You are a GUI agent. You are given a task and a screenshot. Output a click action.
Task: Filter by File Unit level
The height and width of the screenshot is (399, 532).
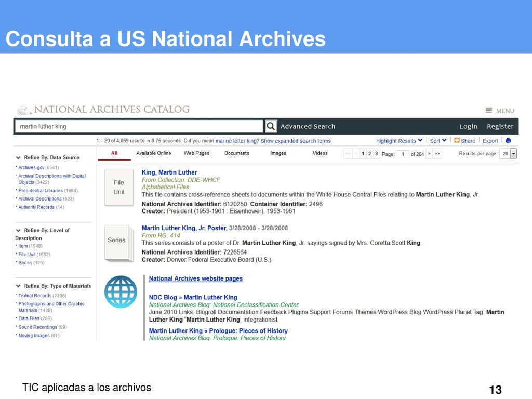pos(27,255)
